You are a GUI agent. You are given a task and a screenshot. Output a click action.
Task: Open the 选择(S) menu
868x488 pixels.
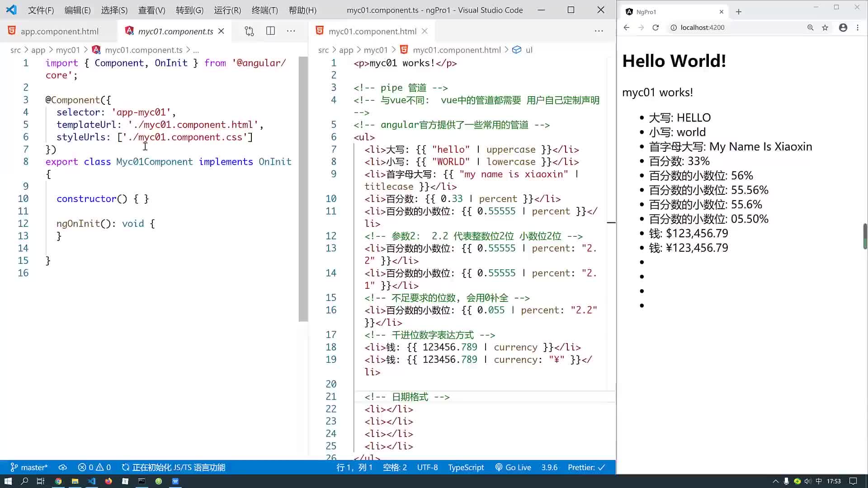(x=114, y=10)
